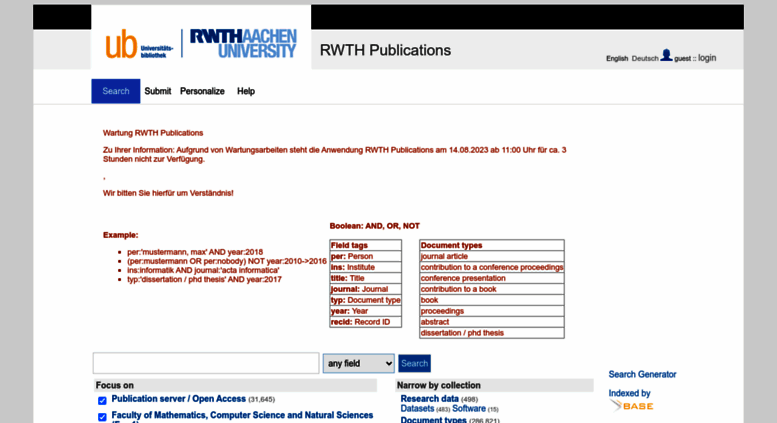Image resolution: width=777 pixels, height=423 pixels.
Task: Open the Search tab in navigation
Action: pos(115,91)
